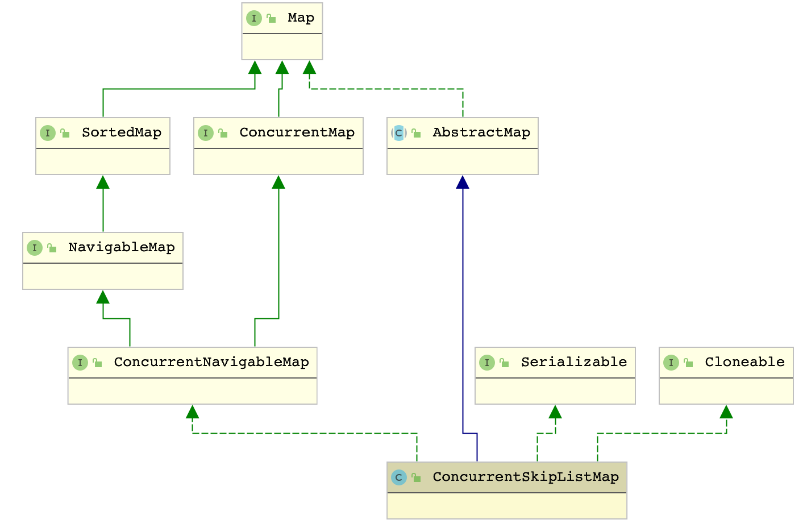Click the public visibility lock icon on AbstractMap
This screenshot has width=807, height=532.
pyautogui.click(x=416, y=133)
